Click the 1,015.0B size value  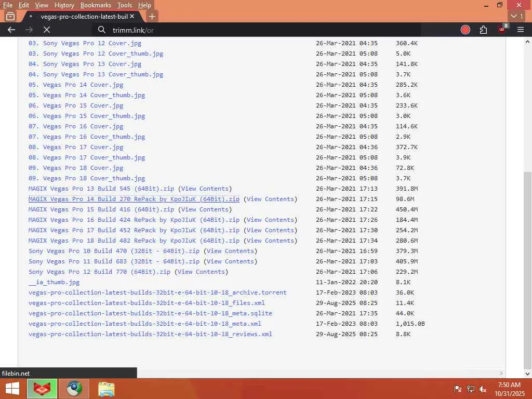click(x=410, y=324)
